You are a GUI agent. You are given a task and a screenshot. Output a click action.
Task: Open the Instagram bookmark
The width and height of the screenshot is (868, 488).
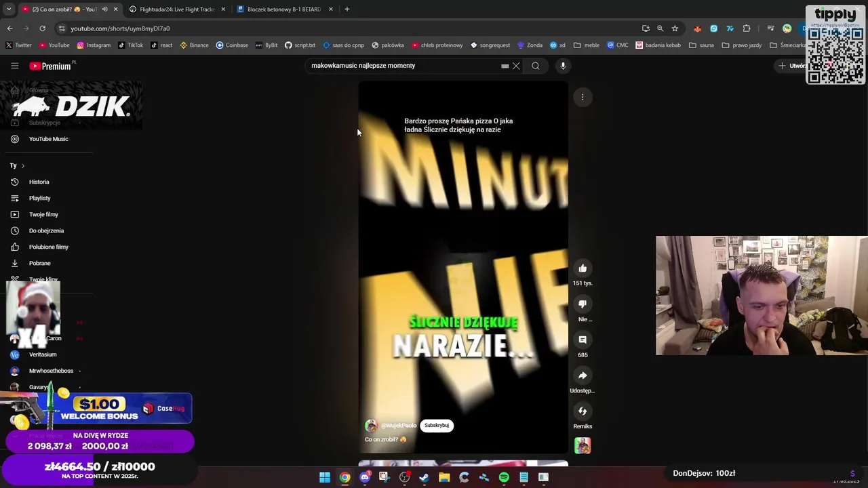click(94, 45)
